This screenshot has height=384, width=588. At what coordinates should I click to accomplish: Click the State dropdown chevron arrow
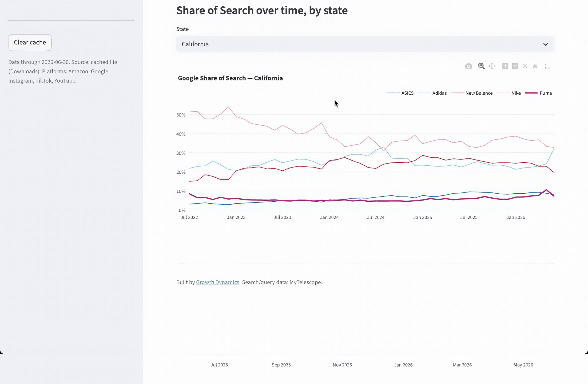click(x=545, y=44)
